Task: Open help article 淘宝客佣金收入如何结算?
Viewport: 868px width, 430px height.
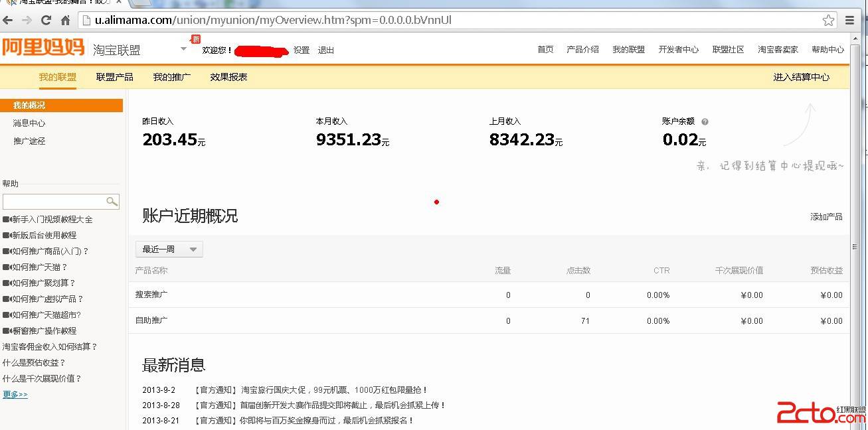Action: pyautogui.click(x=50, y=347)
